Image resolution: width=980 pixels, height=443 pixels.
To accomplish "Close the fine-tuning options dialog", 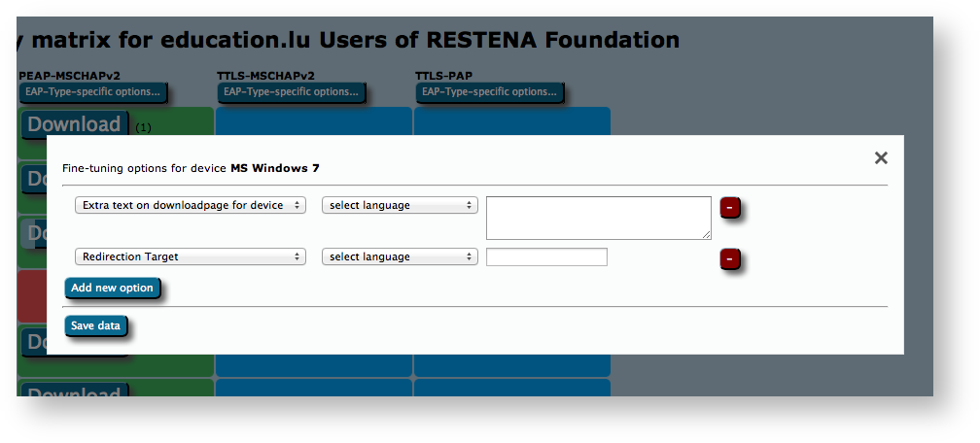I will click(881, 158).
